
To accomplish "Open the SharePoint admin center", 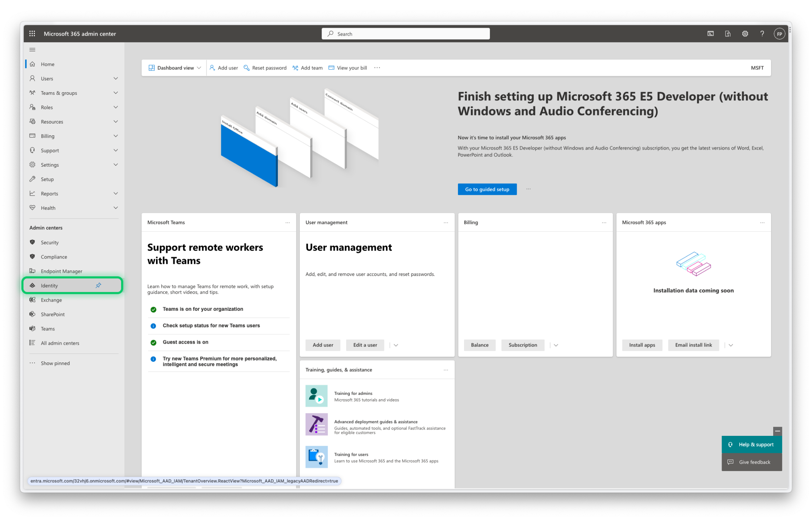I will tap(52, 314).
